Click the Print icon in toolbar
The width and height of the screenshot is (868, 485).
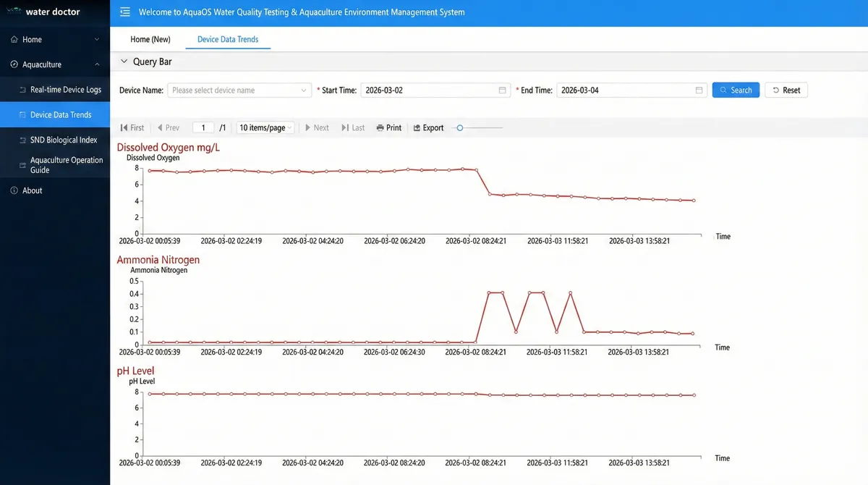pos(380,128)
